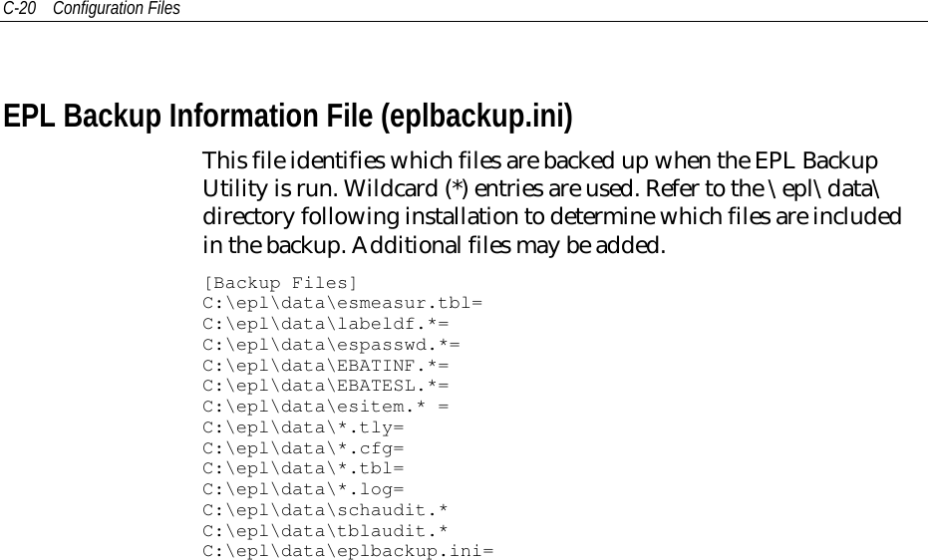This screenshot has height=560, width=928.
Task: Click the *.cfg wildcard entry
Action: [x=304, y=448]
